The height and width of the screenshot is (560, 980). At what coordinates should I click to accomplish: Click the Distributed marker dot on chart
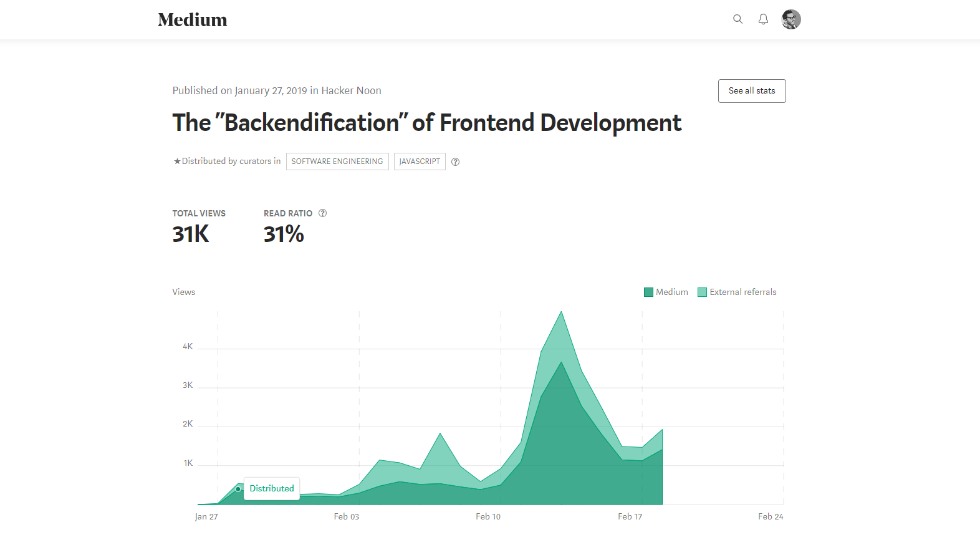point(238,489)
